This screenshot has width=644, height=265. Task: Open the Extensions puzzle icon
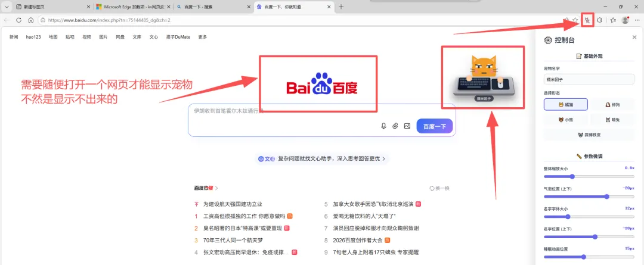[599, 20]
